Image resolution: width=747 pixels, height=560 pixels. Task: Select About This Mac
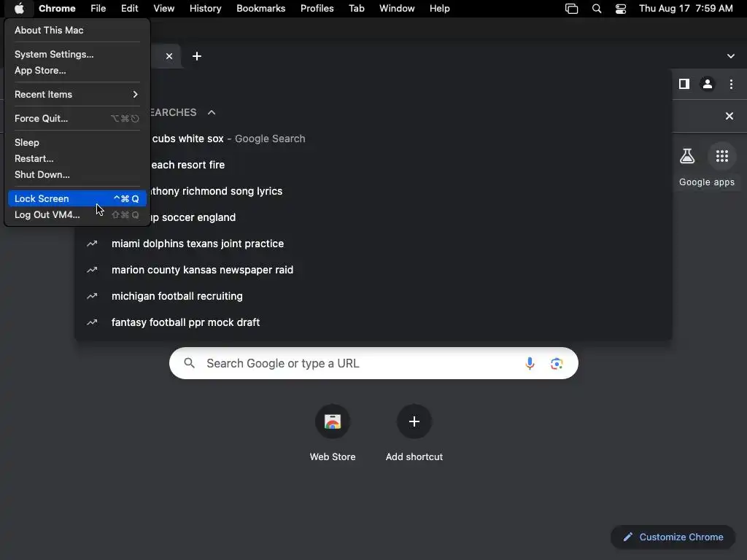[77, 30]
